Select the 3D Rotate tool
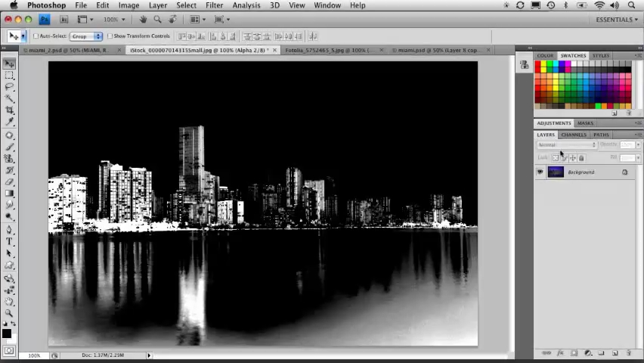The width and height of the screenshot is (644, 363). click(9, 279)
